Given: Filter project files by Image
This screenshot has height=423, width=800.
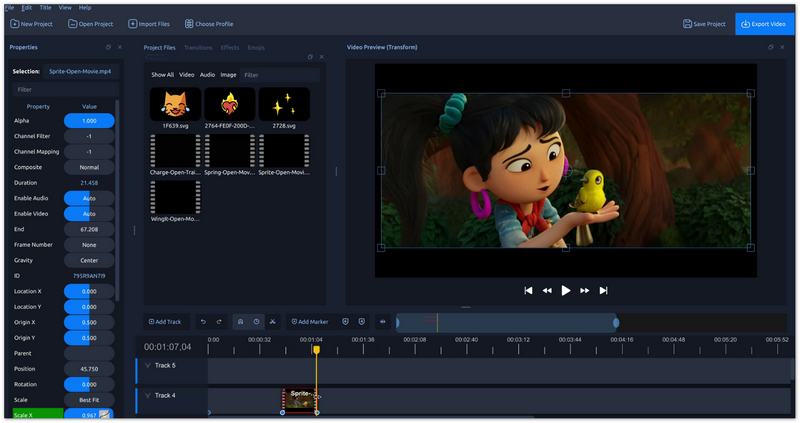Looking at the screenshot, I should click(228, 74).
